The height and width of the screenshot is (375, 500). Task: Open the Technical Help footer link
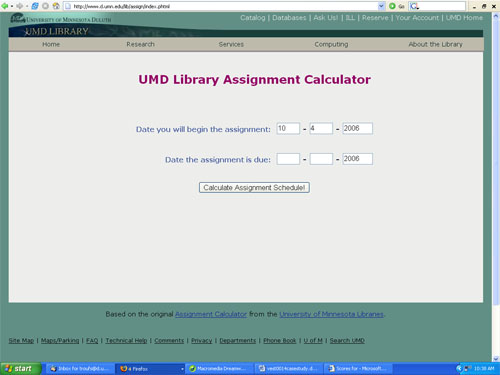(126, 340)
